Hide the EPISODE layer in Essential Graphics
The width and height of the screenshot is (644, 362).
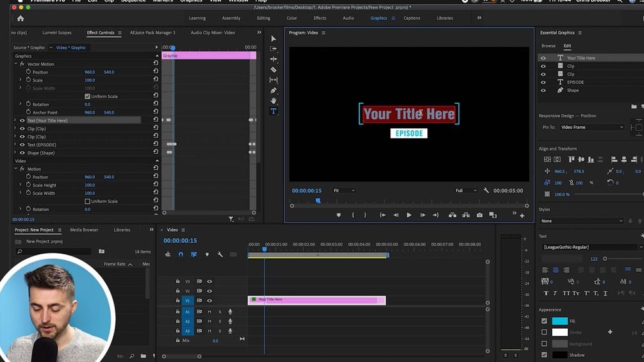(543, 82)
